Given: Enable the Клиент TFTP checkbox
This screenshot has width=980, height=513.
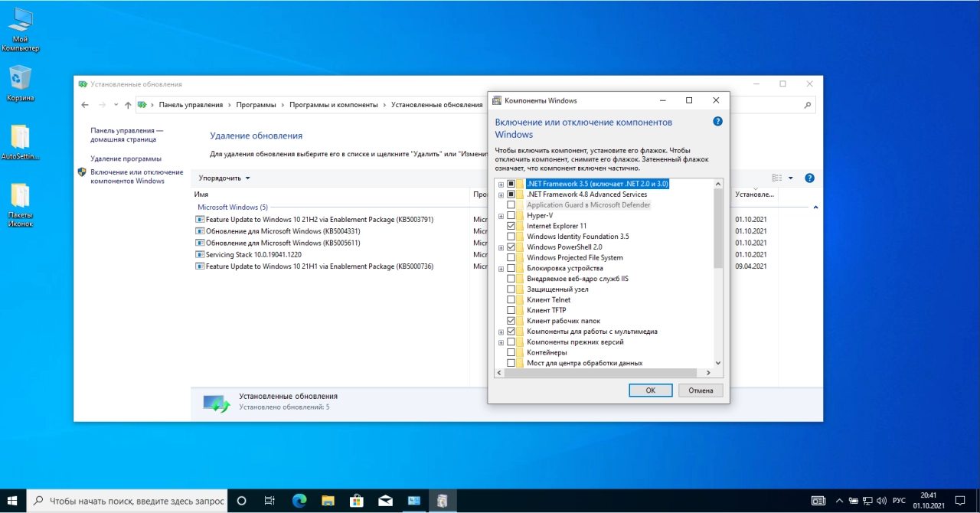Looking at the screenshot, I should pos(511,310).
